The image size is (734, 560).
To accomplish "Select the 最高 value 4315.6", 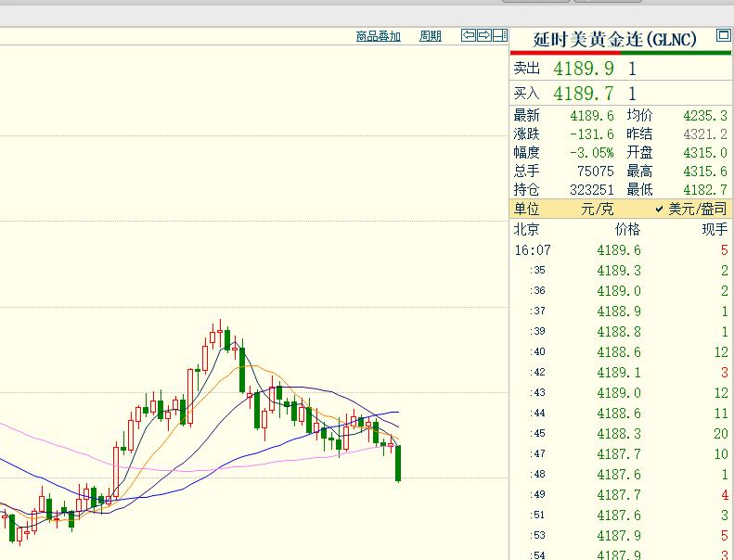I will click(x=705, y=172).
